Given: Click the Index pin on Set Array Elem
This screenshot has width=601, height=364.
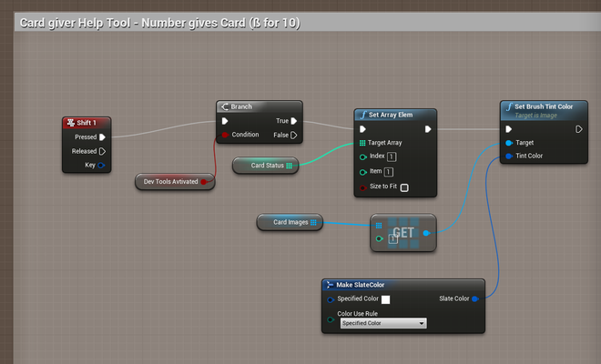Looking at the screenshot, I should 363,157.
